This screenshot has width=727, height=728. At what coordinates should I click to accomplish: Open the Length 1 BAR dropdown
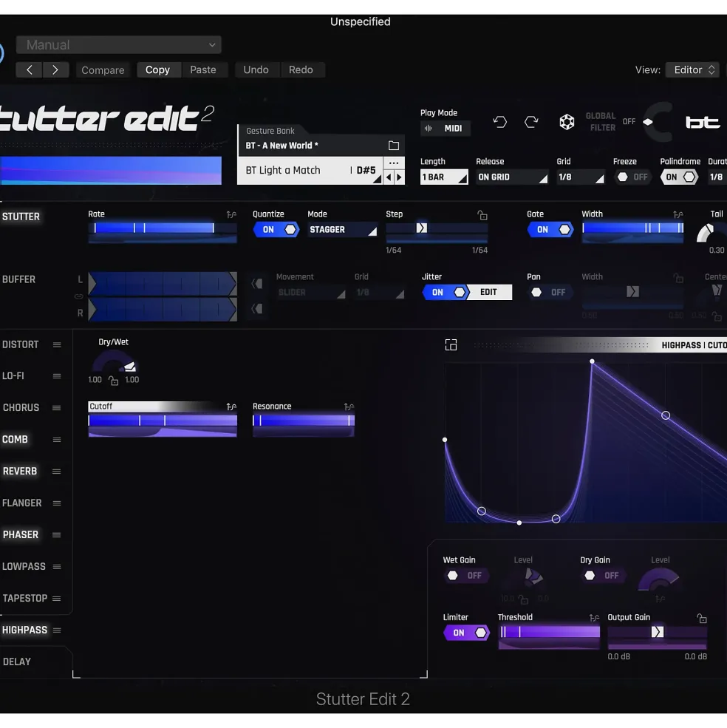point(444,177)
